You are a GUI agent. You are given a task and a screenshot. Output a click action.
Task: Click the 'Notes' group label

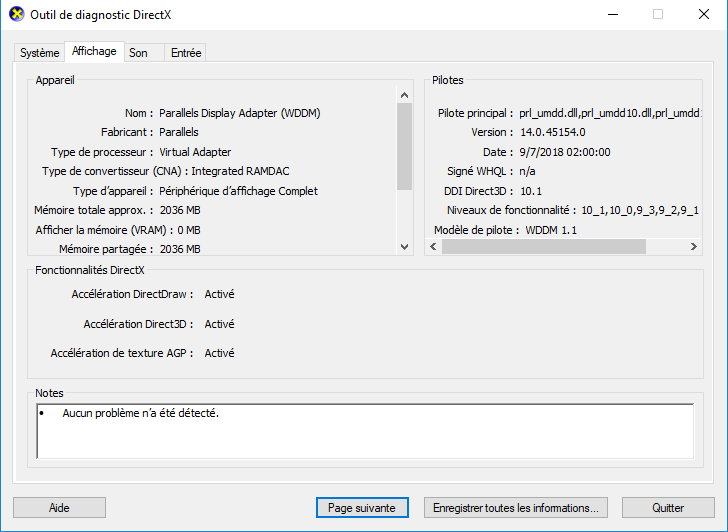pyautogui.click(x=49, y=393)
